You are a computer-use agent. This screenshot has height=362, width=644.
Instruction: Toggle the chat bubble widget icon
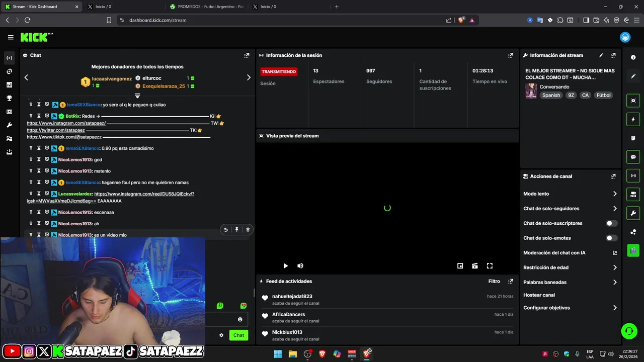[633, 157]
